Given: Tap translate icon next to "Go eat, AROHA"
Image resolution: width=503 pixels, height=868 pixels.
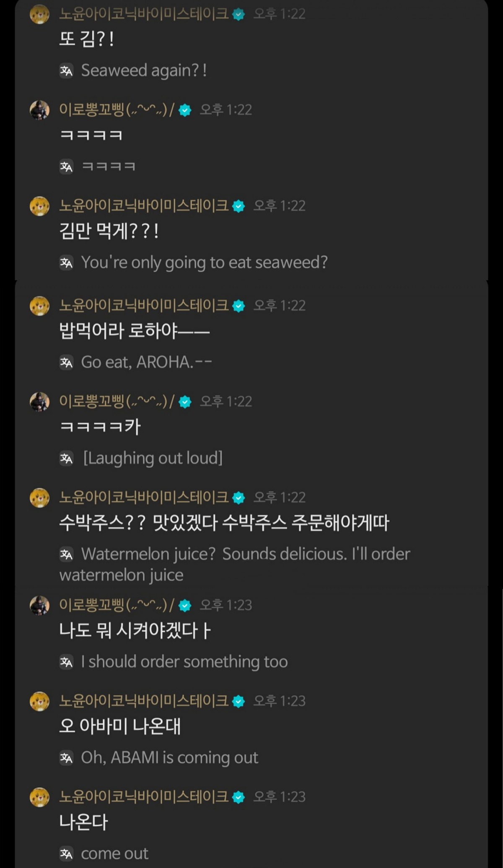Looking at the screenshot, I should point(66,363).
